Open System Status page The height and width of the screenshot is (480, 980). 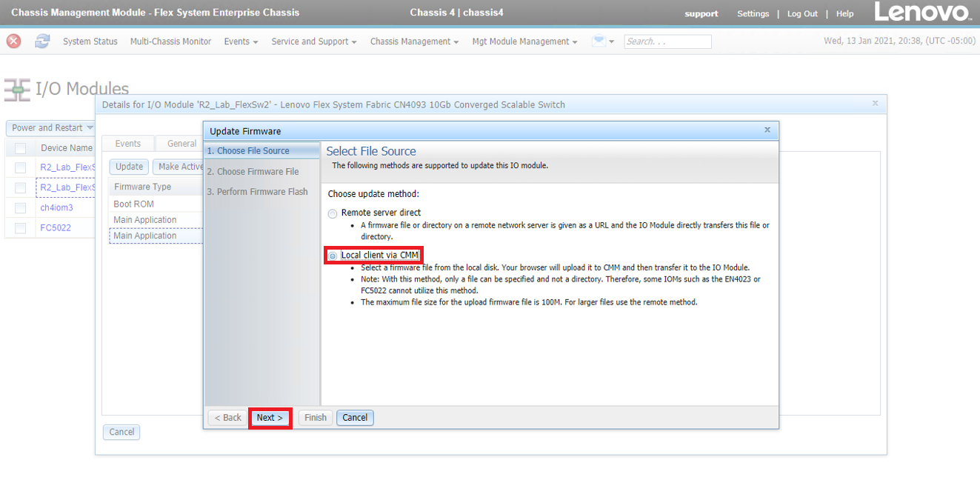90,41
